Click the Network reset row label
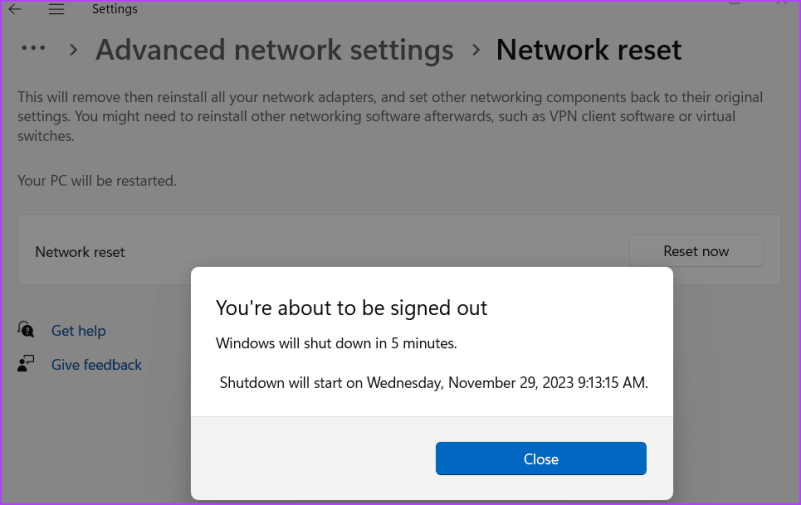This screenshot has height=505, width=801. point(80,252)
